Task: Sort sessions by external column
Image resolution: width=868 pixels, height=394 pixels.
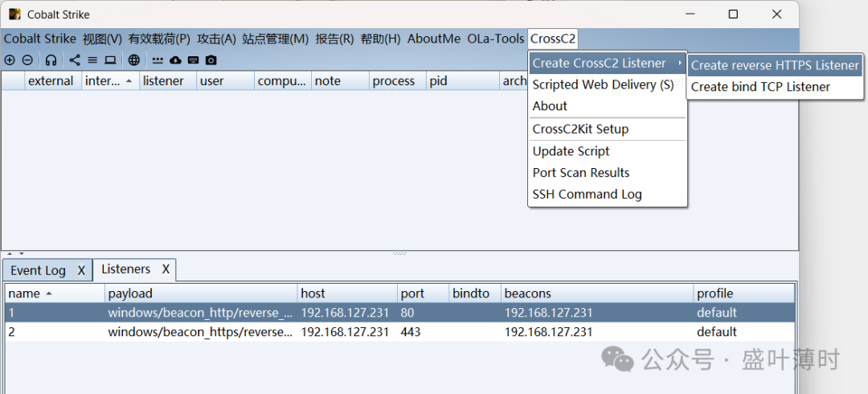Action: coord(53,81)
